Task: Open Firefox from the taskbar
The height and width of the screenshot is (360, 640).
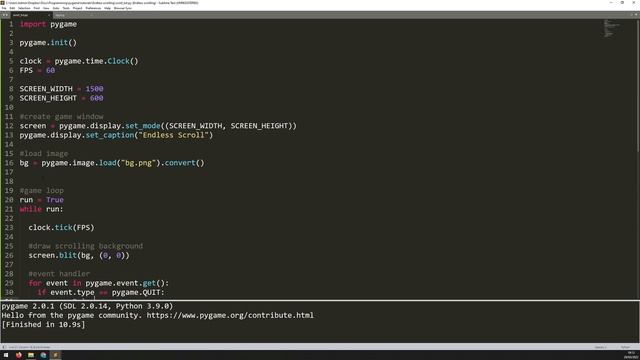Action: coord(19,355)
